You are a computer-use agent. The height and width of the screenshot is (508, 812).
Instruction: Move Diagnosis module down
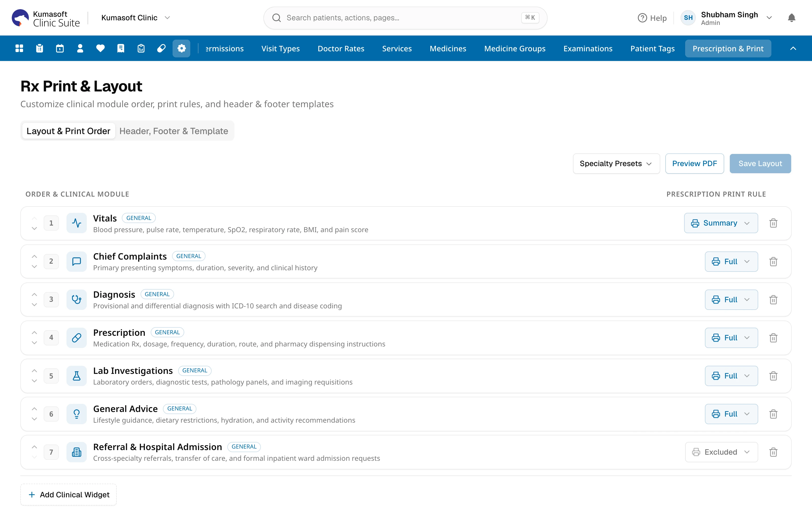click(x=34, y=305)
